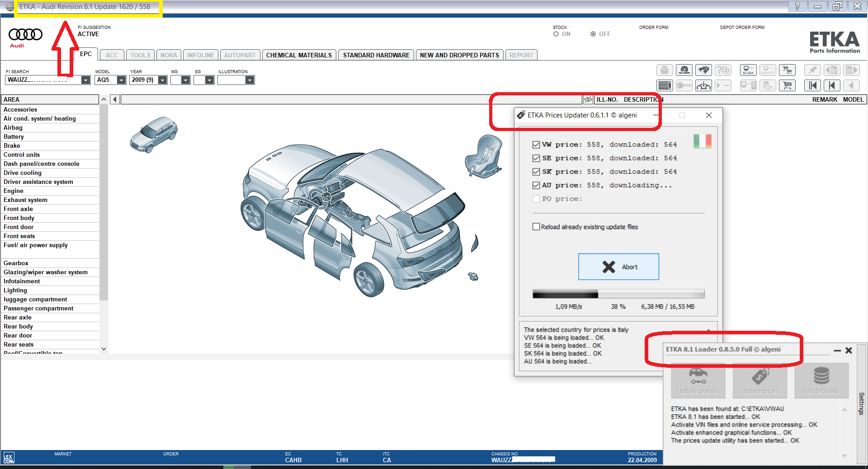Open the vehicle information car icon

pyautogui.click(x=703, y=85)
